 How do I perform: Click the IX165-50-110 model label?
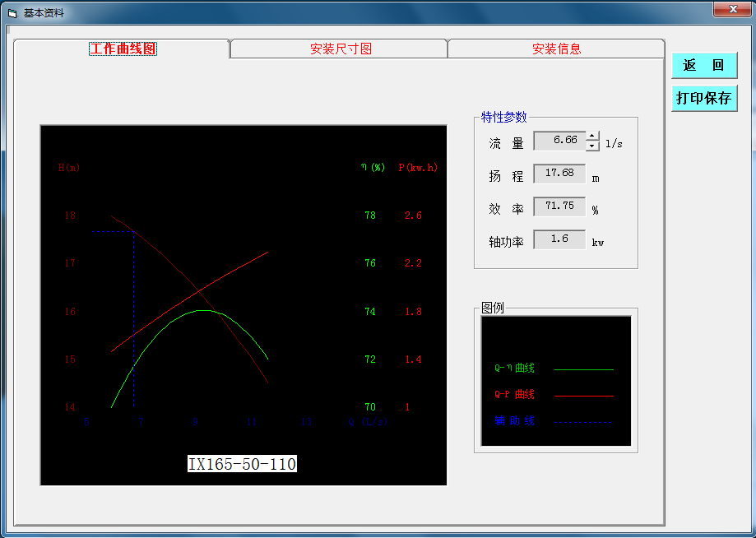point(242,464)
